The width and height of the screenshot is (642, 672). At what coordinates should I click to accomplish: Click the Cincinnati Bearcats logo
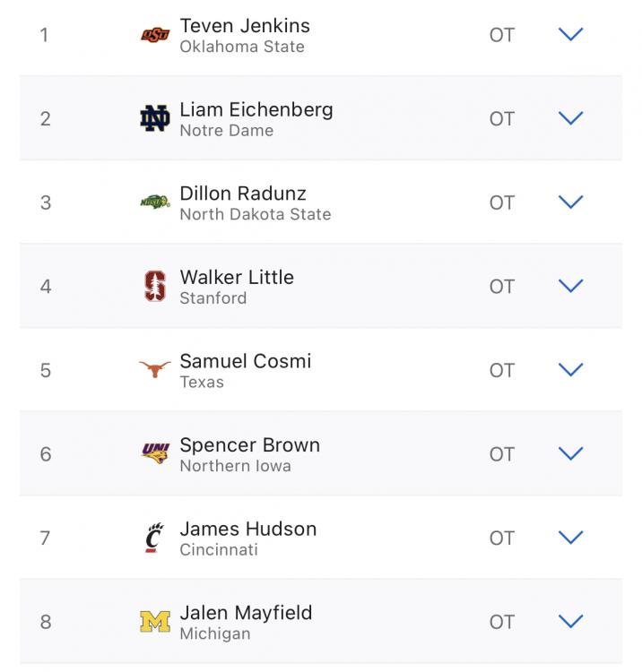pos(155,538)
